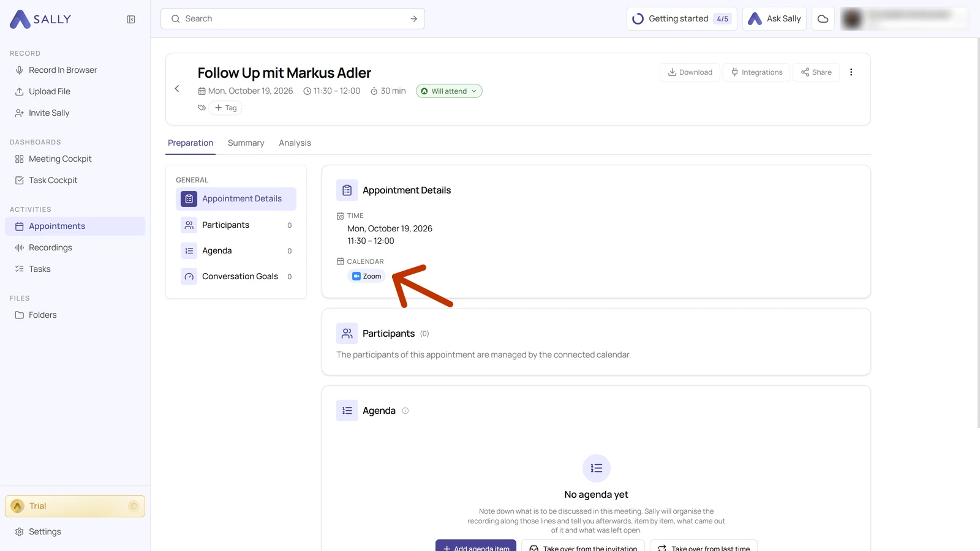
Task: Select Agenda in General list
Action: 236,251
